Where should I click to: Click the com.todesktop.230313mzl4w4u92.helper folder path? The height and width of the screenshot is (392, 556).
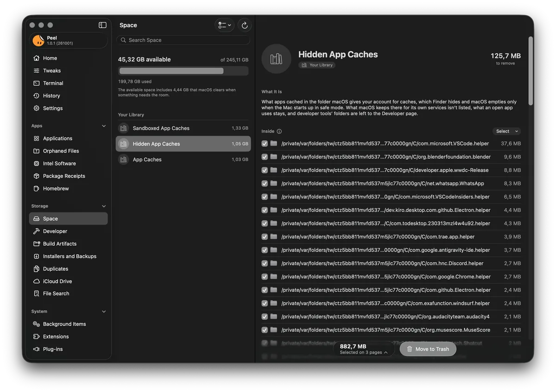click(385, 224)
